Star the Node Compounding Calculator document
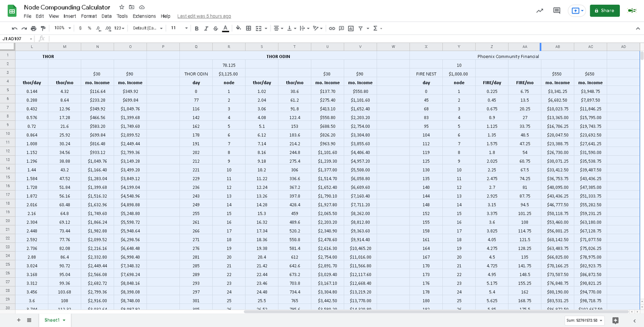 click(122, 8)
